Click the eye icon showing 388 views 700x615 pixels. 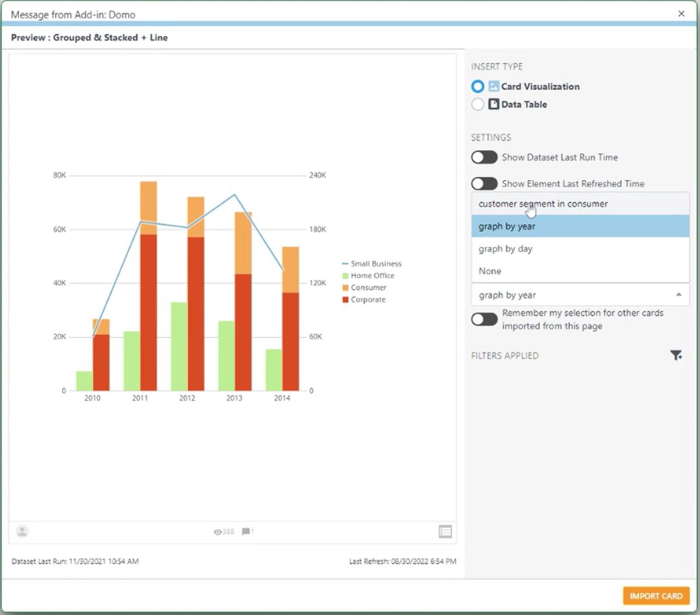pyautogui.click(x=218, y=531)
